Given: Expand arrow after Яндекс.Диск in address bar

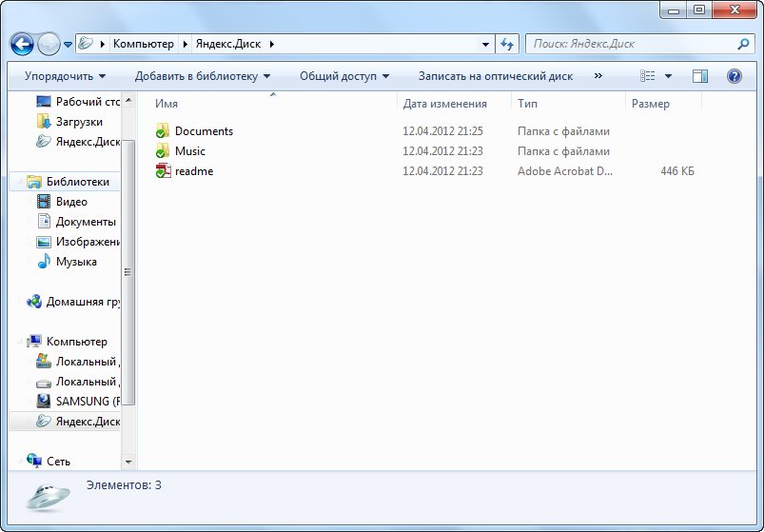Looking at the screenshot, I should pos(271,44).
